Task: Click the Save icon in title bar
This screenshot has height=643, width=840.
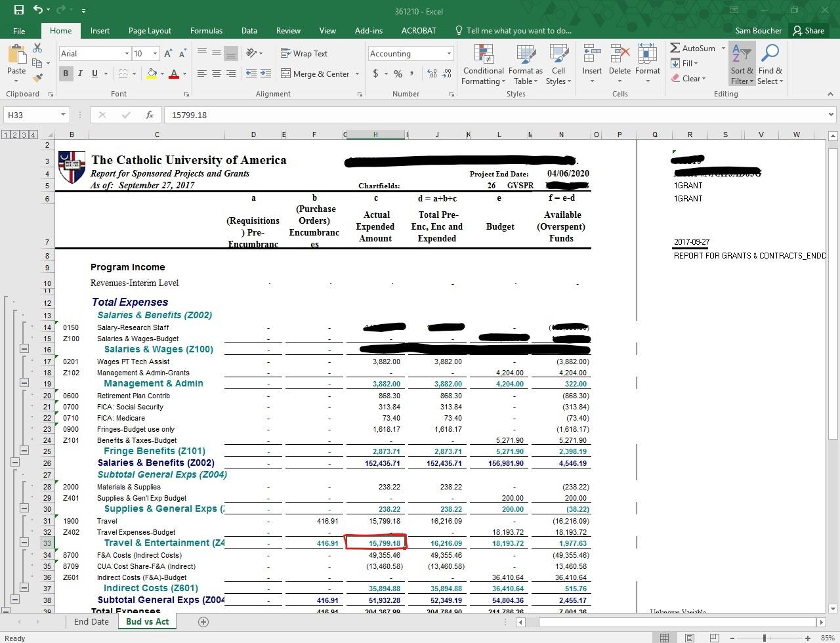Action: click(x=18, y=10)
